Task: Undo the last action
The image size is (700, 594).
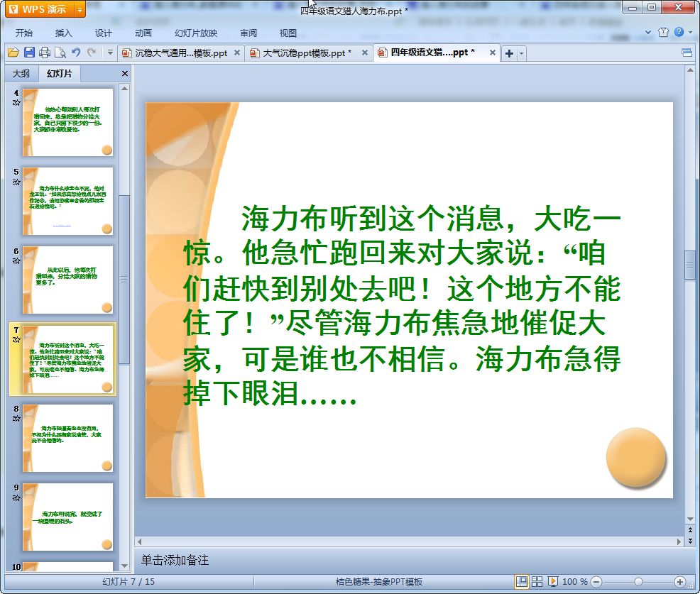Action: (76, 53)
